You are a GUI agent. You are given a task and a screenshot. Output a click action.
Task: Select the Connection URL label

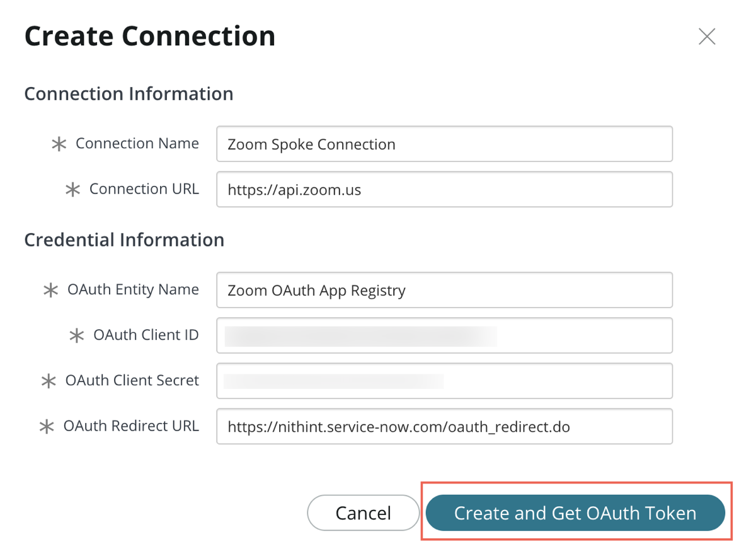144,188
